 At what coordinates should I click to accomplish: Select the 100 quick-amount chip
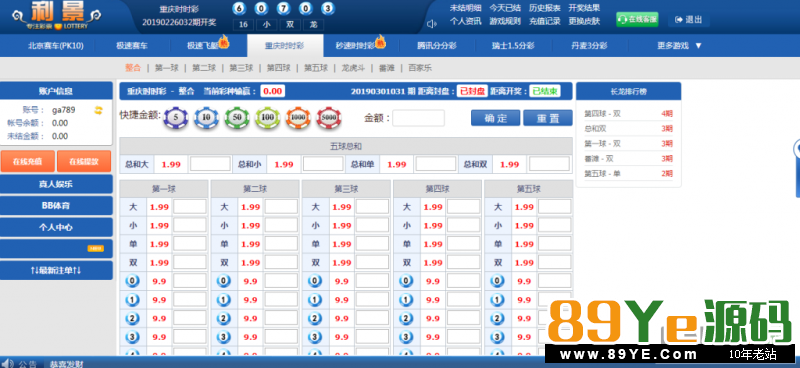pos(268,118)
